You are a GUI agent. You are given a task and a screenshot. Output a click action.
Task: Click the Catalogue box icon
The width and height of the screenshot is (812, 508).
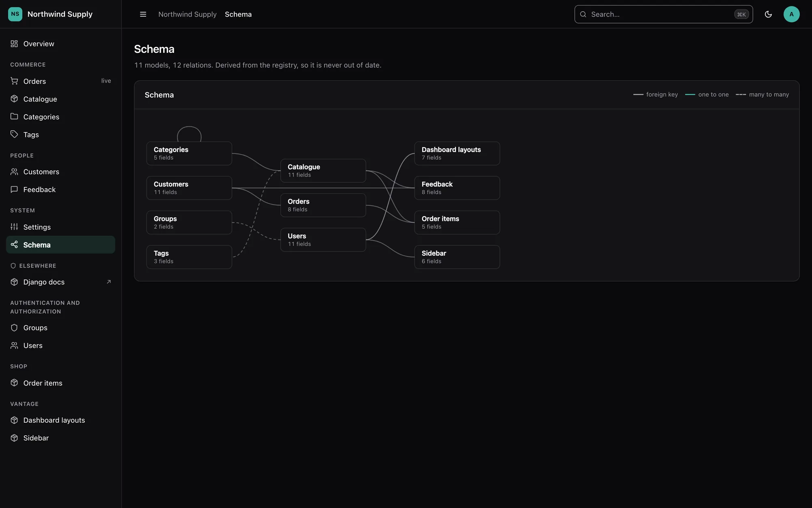(x=14, y=99)
